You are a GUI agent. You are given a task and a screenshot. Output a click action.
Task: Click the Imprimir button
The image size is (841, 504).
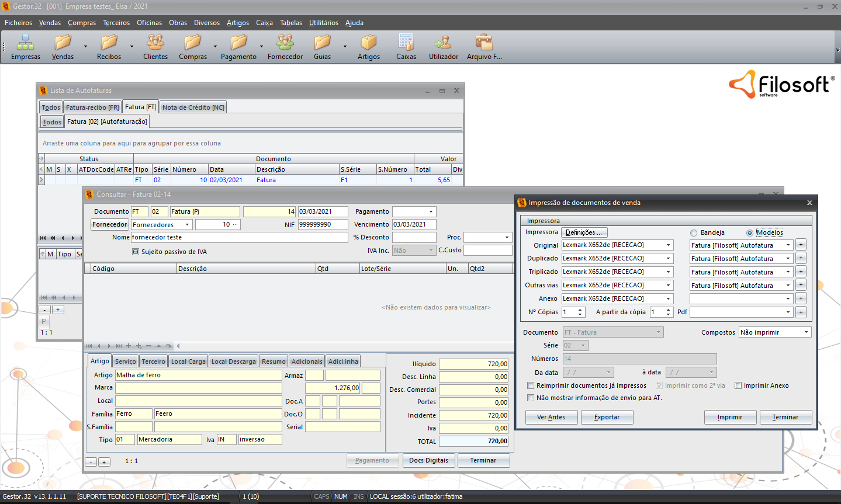(730, 417)
